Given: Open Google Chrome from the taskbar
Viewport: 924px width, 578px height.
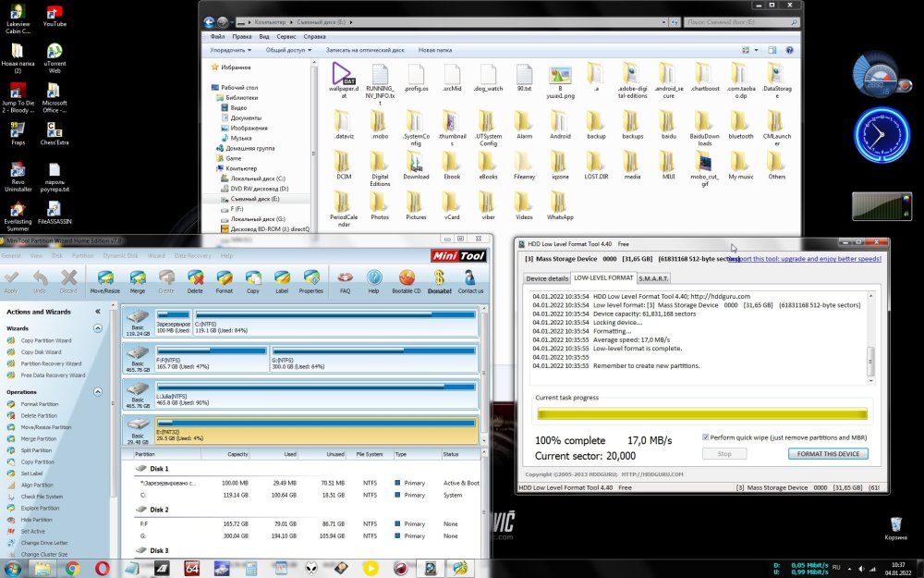Looking at the screenshot, I should click(71, 568).
